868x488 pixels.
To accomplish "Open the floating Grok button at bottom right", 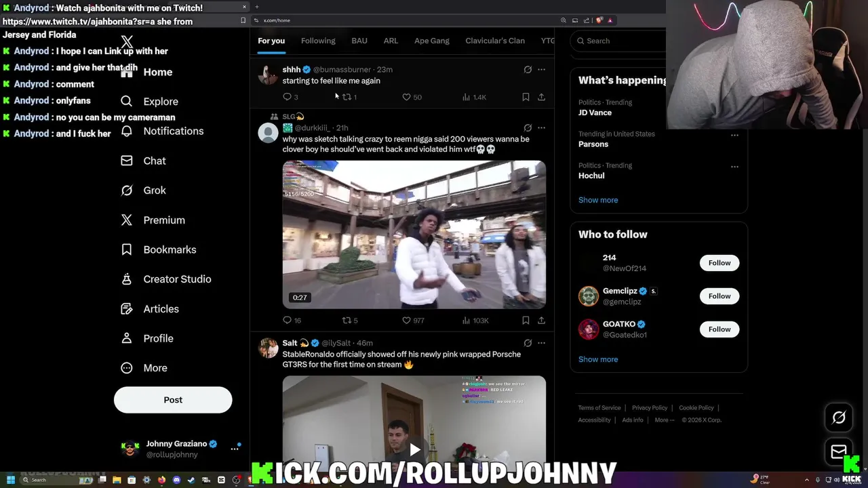I will point(839,418).
